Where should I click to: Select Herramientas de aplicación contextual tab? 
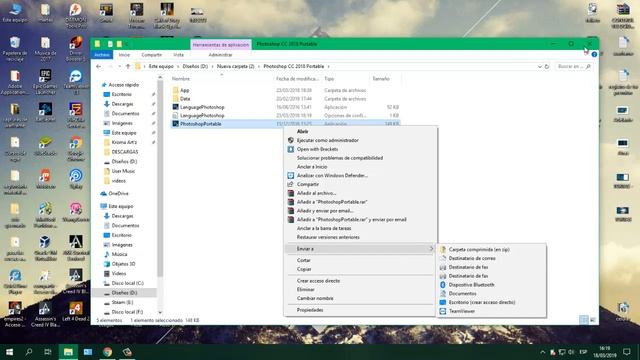pos(221,44)
